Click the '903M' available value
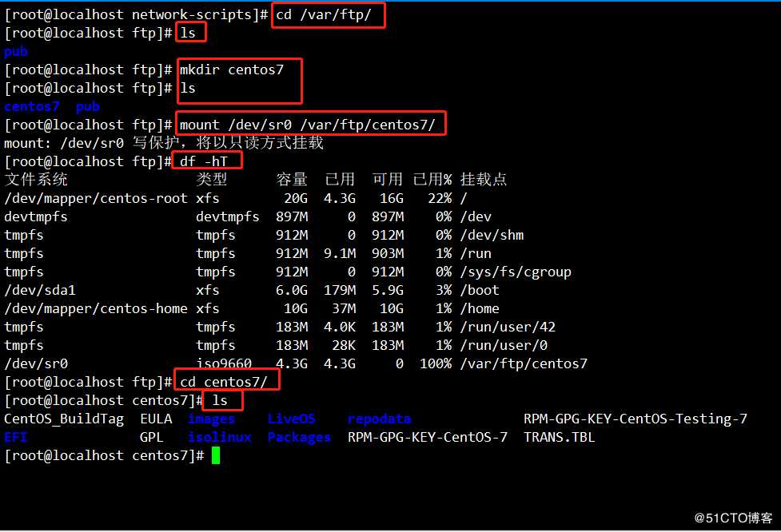Image resolution: width=781 pixels, height=532 pixels. pyautogui.click(x=388, y=253)
